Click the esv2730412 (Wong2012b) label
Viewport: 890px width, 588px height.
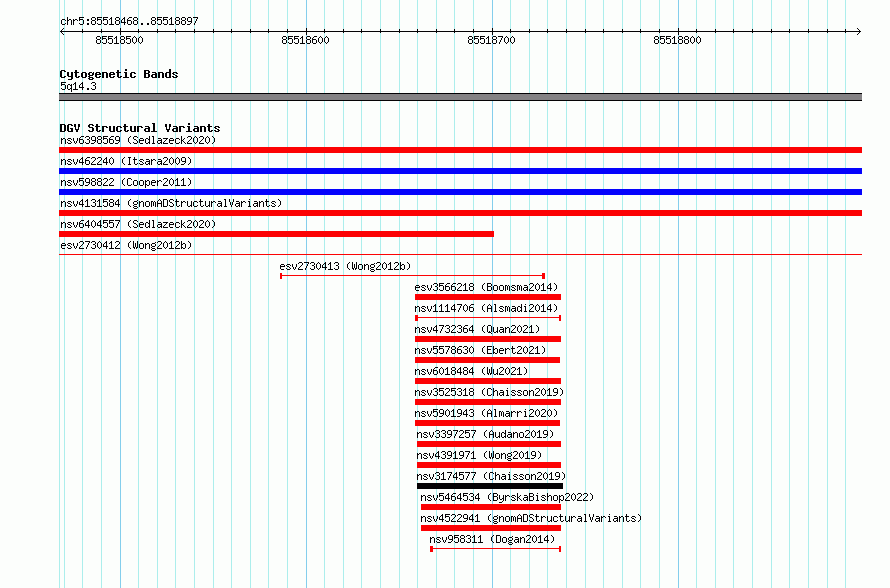(126, 245)
